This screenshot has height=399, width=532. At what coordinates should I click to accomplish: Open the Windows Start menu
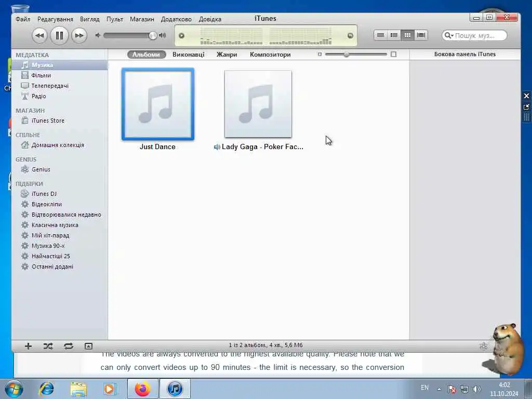(x=14, y=389)
